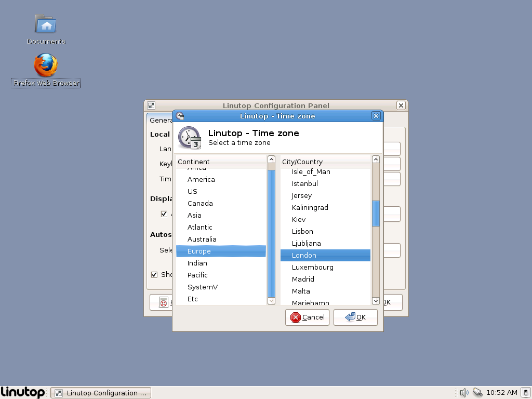Image resolution: width=532 pixels, height=399 pixels.
Task: Click the Time zone dialog title bar icon
Action: pyautogui.click(x=180, y=116)
